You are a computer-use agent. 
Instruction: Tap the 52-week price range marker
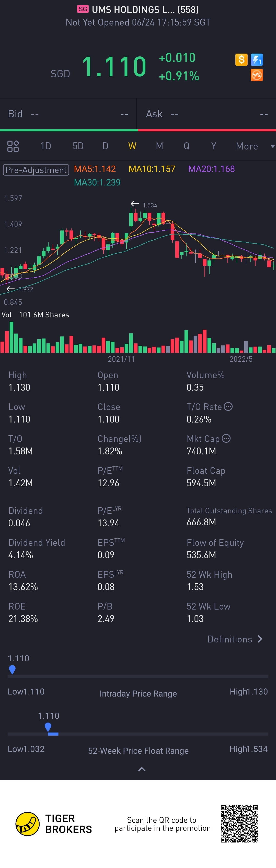click(48, 727)
